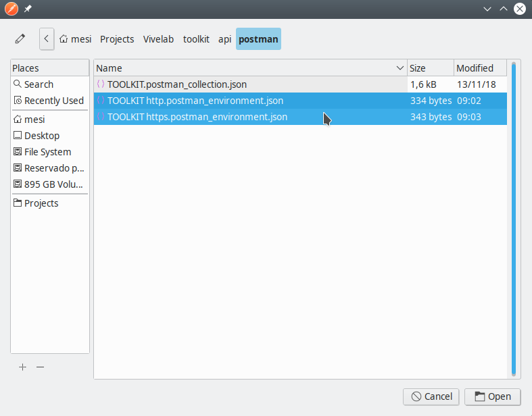Viewport: 532px width, 416px height.
Task: Click the 334 bytes size cell
Action: tap(431, 101)
